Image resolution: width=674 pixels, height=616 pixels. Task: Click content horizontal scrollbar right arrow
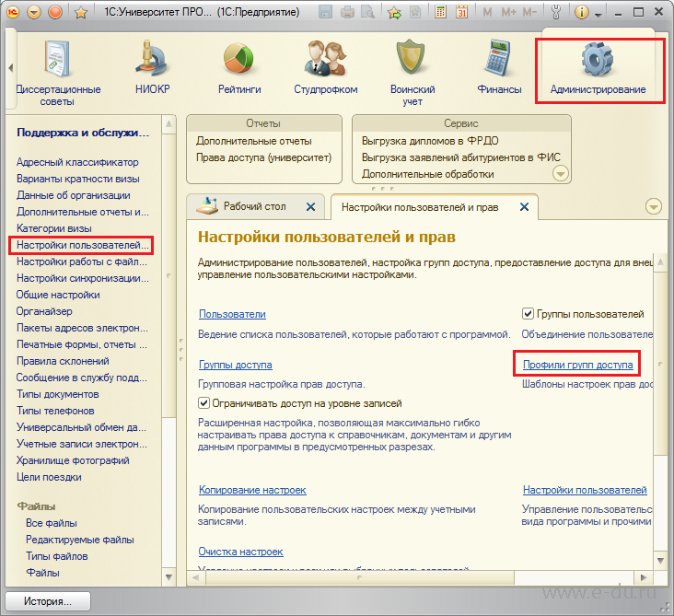[x=644, y=577]
